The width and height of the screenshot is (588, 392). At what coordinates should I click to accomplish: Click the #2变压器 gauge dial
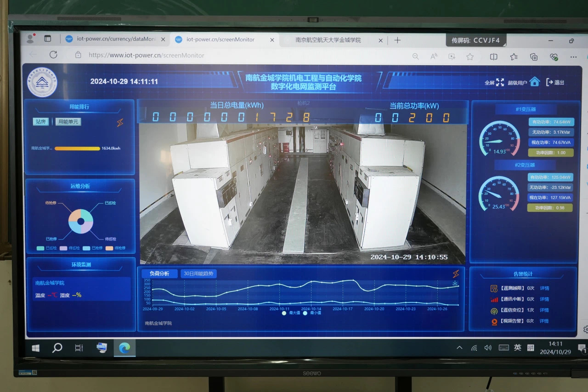point(498,194)
